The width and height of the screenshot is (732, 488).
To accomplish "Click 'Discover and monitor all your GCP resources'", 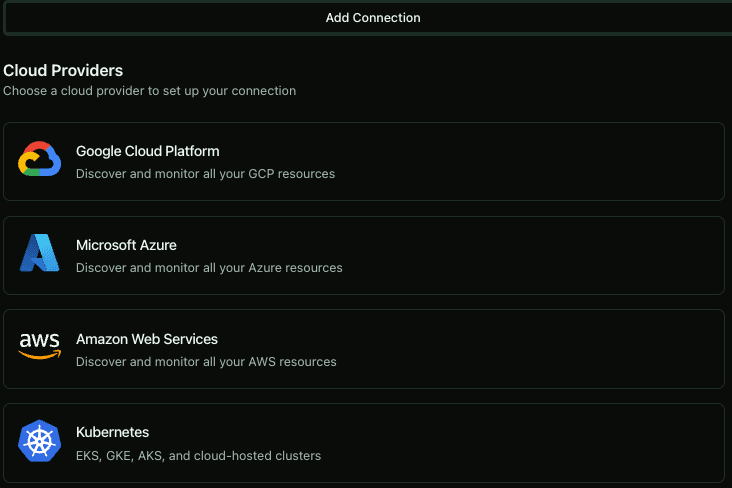I will (x=205, y=174).
